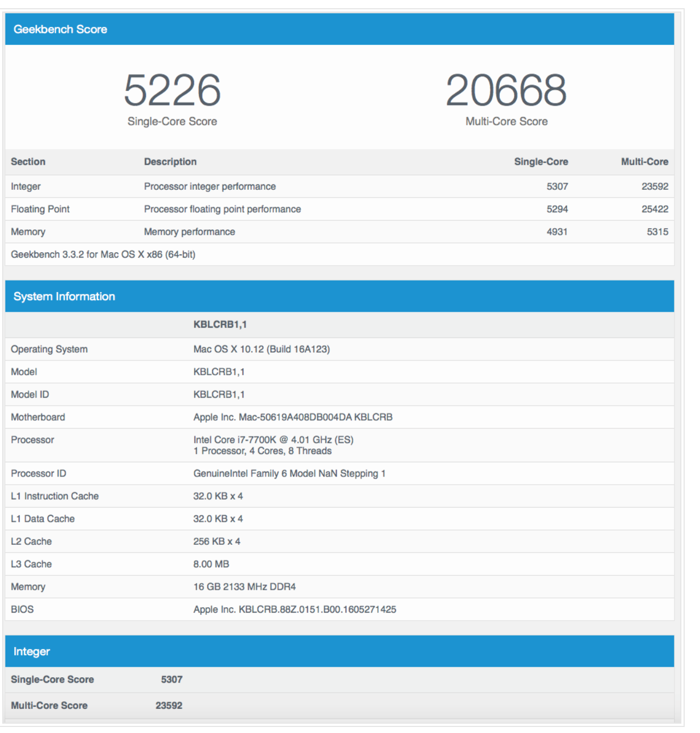Select KBLCRB1,1 value in Model row
Viewport: 700px width, 733px height.
pos(219,372)
